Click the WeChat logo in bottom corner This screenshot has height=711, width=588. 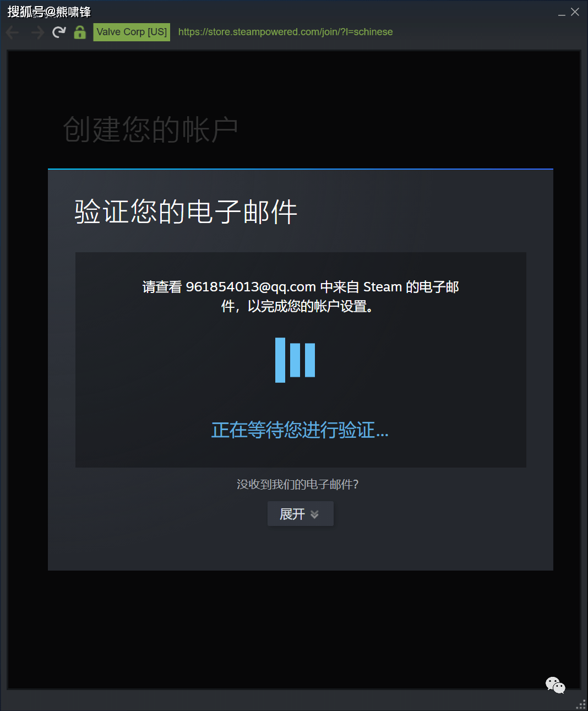[x=556, y=685]
